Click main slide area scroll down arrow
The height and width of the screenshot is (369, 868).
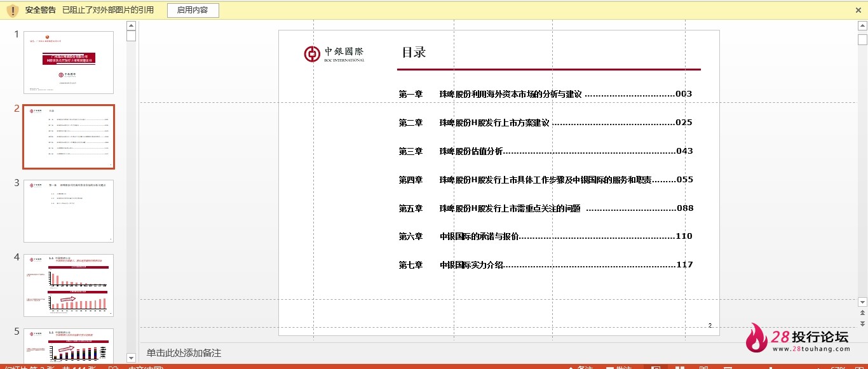tap(862, 302)
